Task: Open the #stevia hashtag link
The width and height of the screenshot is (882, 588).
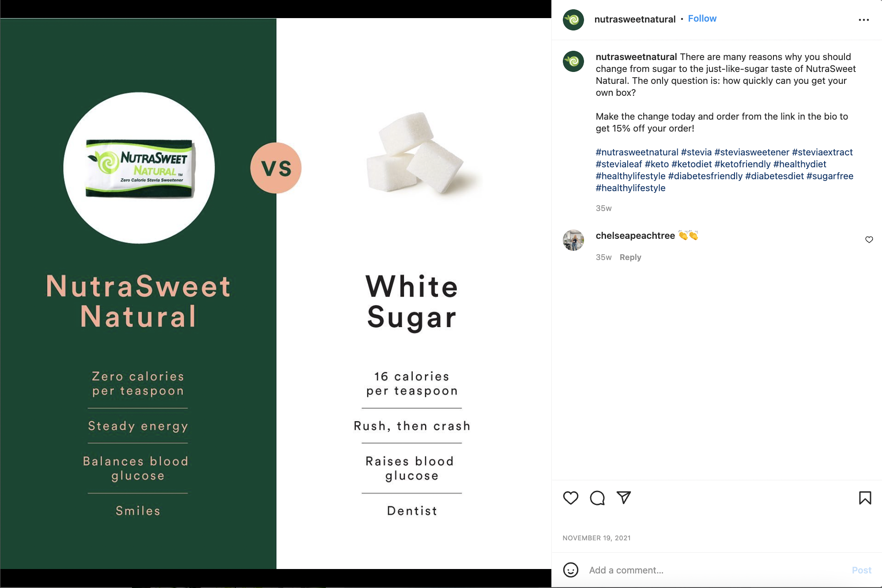Action: [x=696, y=152]
